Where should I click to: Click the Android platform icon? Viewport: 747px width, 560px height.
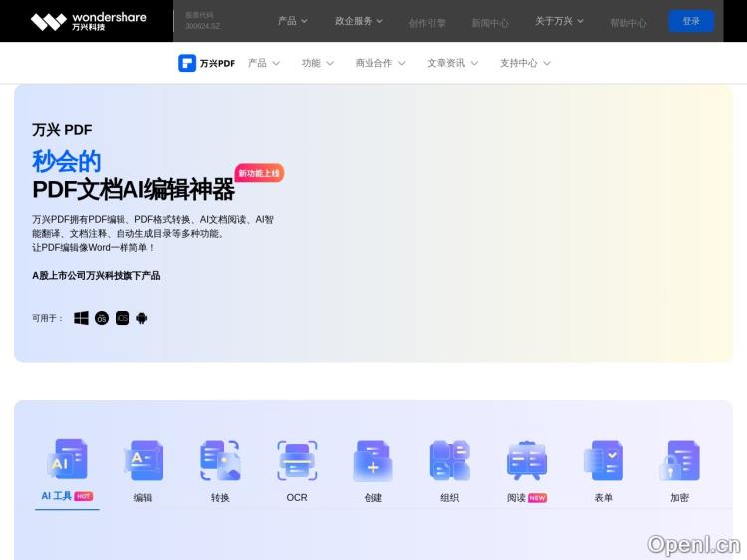pyautogui.click(x=142, y=318)
